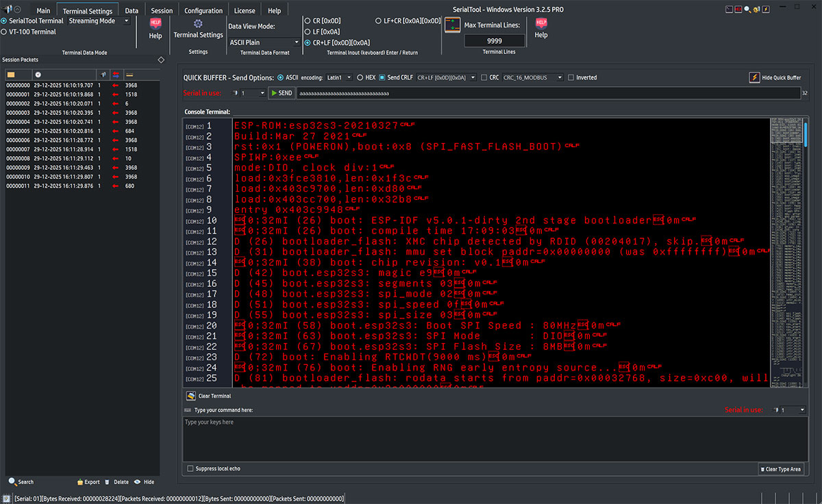
Task: Click the Clear Type Area button
Action: pos(781,468)
